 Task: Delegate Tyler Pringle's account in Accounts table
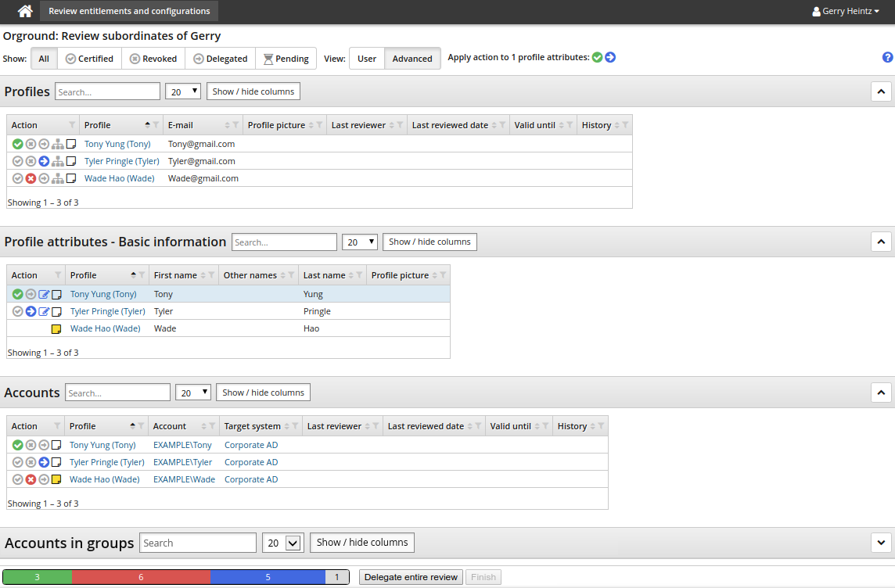44,462
